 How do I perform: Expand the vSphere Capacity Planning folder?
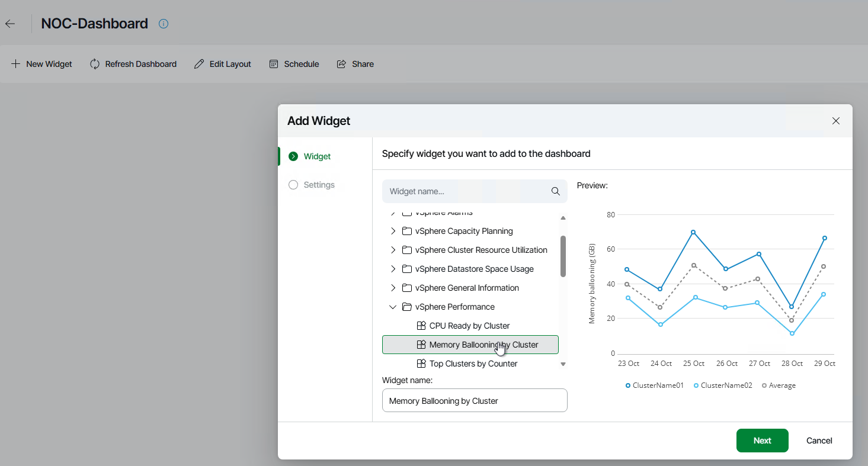tap(393, 231)
